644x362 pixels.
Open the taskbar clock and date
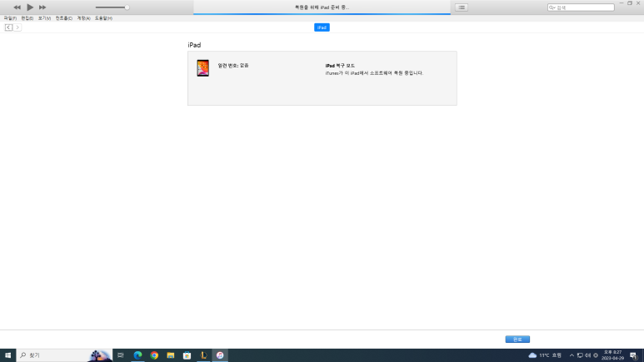point(613,355)
